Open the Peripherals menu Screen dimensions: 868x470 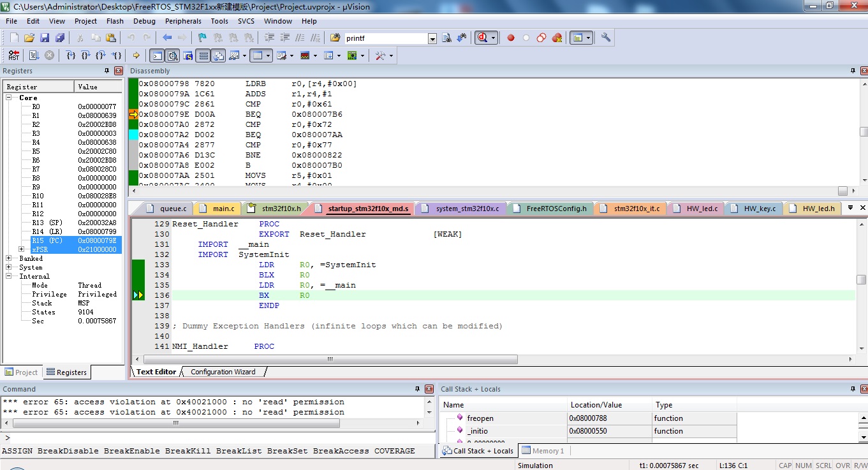pos(183,21)
